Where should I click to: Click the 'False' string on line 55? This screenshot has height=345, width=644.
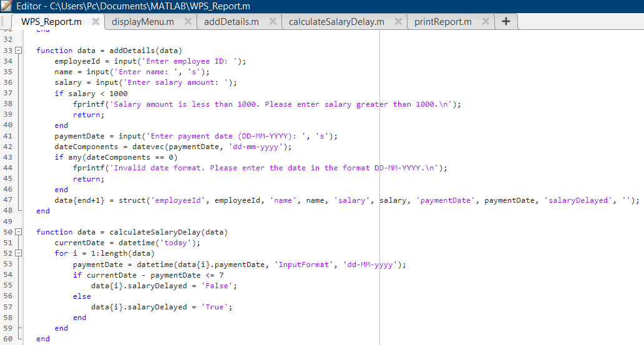point(217,286)
